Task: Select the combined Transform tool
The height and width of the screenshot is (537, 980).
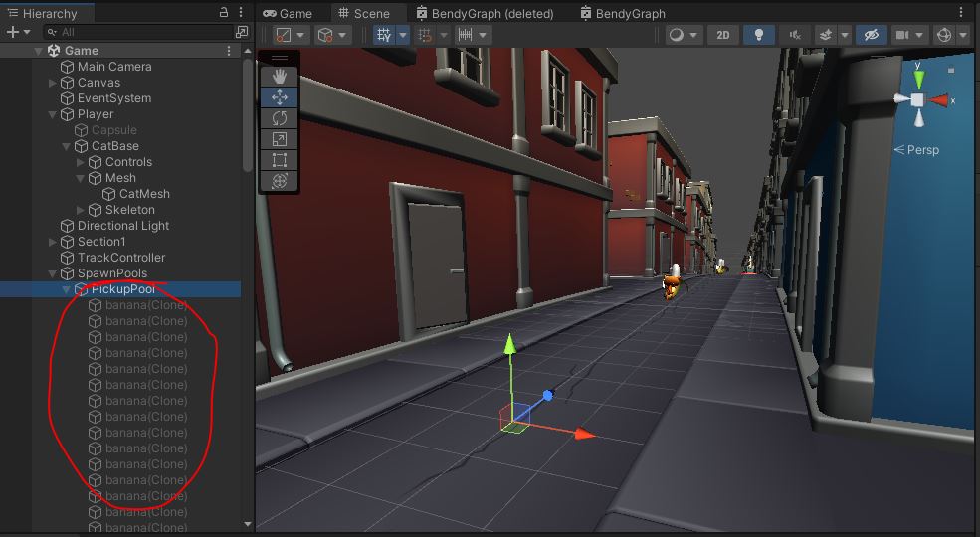Action: (280, 181)
